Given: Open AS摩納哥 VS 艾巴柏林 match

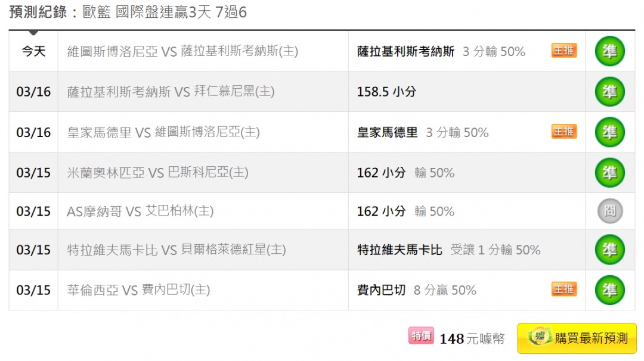Looking at the screenshot, I should click(x=141, y=211).
